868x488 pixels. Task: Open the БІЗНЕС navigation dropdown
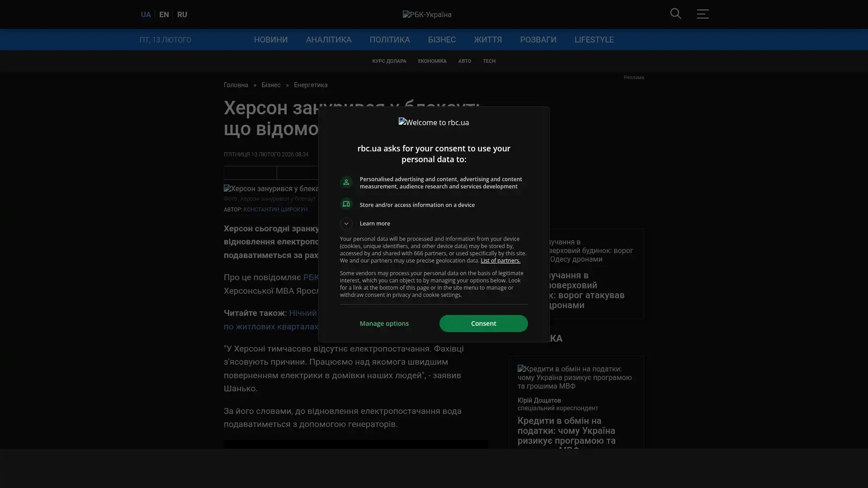(441, 40)
